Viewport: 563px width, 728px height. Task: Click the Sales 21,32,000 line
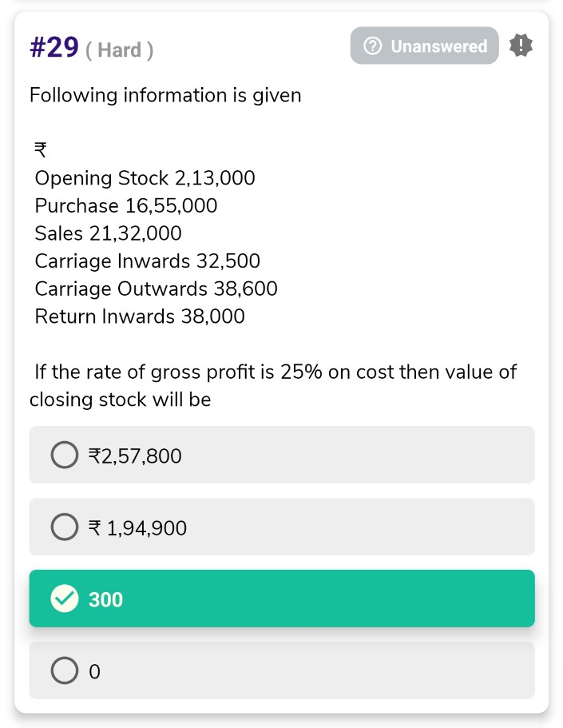[x=108, y=233]
